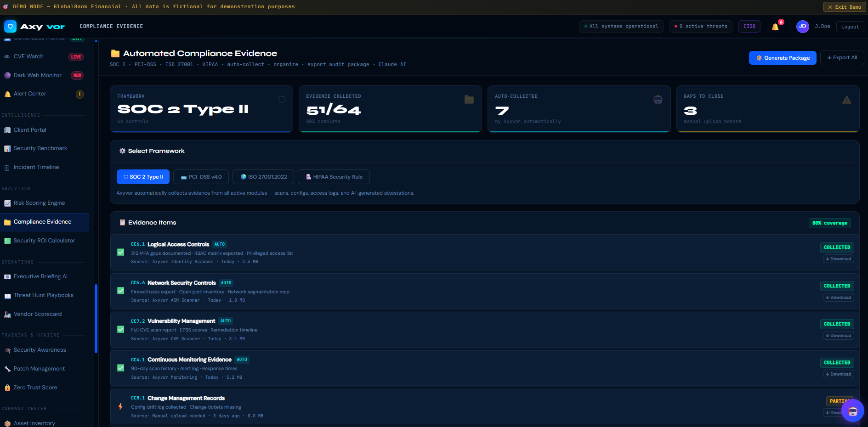The height and width of the screenshot is (427, 868).
Task: Click Patch Management wrench icon
Action: point(7,369)
